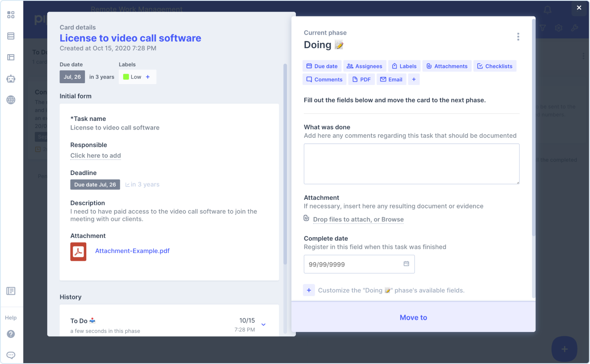This screenshot has height=364, width=590.
Task: Click the PDF field icon
Action: 354,79
